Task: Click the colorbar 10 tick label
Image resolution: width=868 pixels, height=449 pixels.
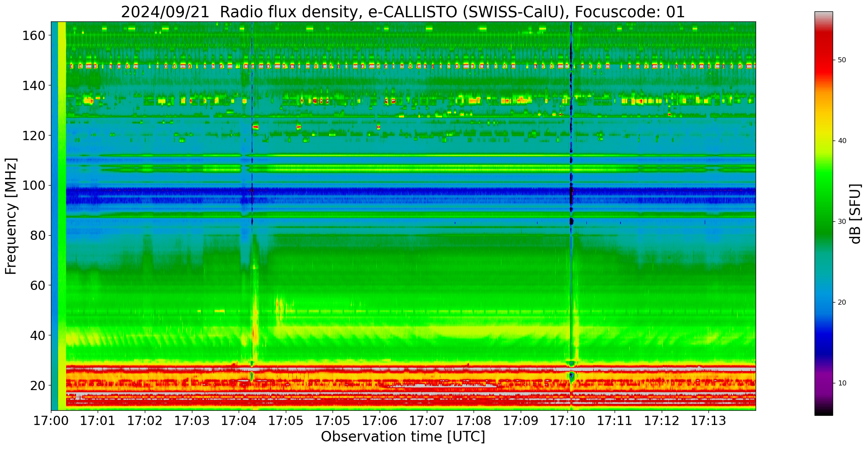Action: point(842,383)
